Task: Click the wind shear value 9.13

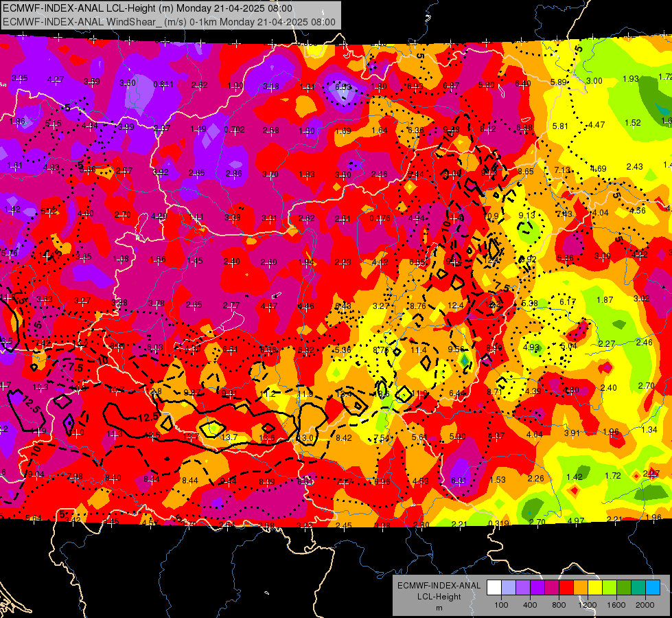Action: coord(526,216)
